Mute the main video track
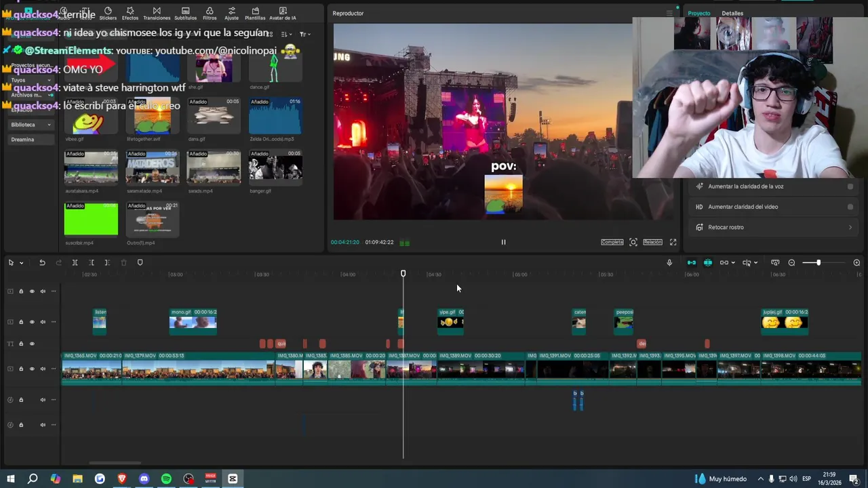 tap(43, 369)
